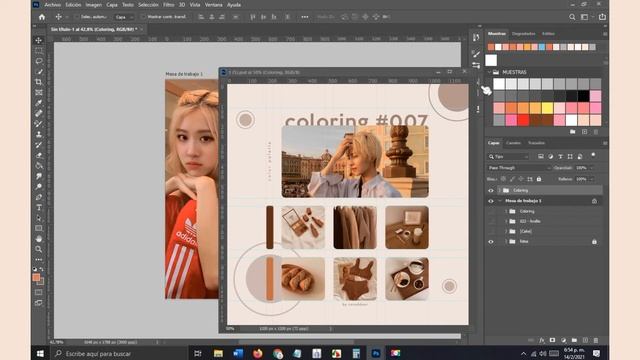
Task: Select the Rectangular Marquee tool
Action: pyautogui.click(x=39, y=51)
